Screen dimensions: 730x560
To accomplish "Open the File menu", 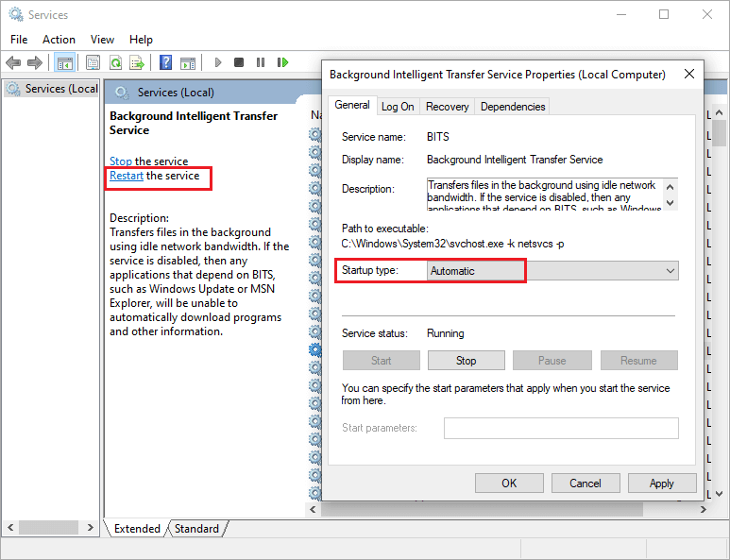I will (x=19, y=40).
